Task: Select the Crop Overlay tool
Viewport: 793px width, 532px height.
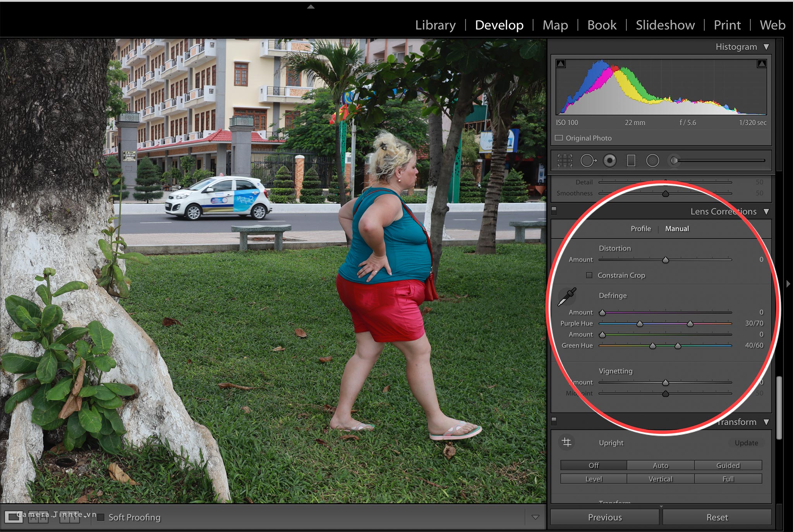Action: (565, 160)
